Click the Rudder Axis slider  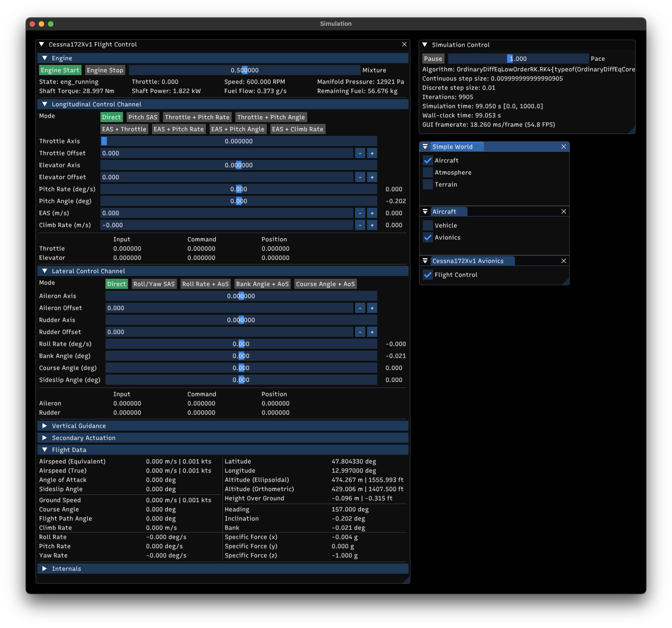[x=241, y=320]
